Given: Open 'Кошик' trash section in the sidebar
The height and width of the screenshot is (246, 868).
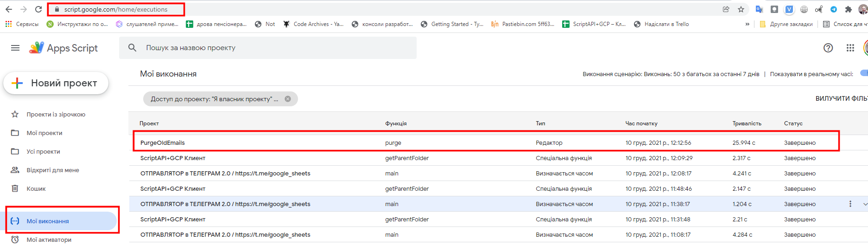Looking at the screenshot, I should (36, 188).
